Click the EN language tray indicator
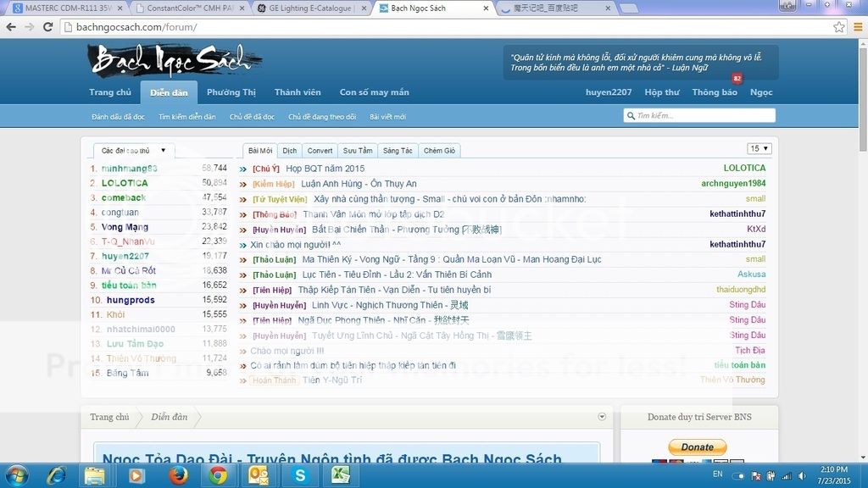This screenshot has width=868, height=488. coord(717,474)
